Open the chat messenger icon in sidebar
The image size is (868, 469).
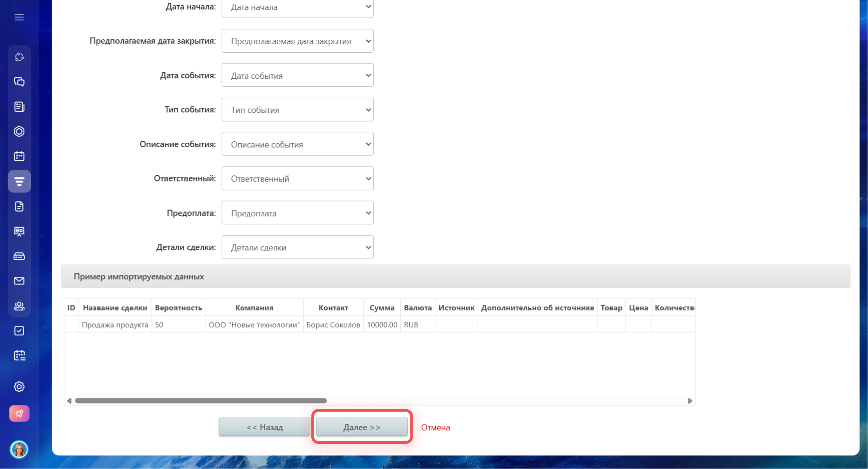[x=19, y=82]
